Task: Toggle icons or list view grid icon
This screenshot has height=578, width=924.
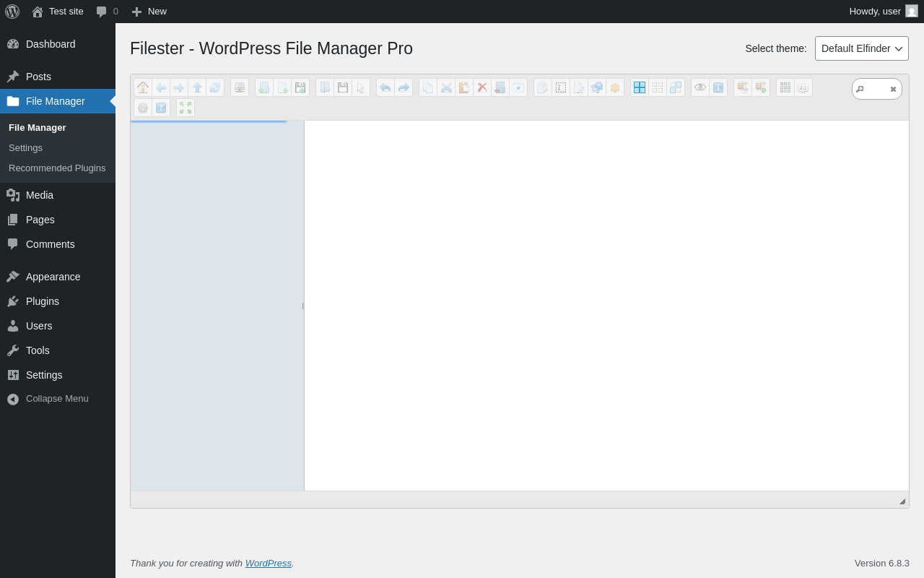Action: pos(785,87)
